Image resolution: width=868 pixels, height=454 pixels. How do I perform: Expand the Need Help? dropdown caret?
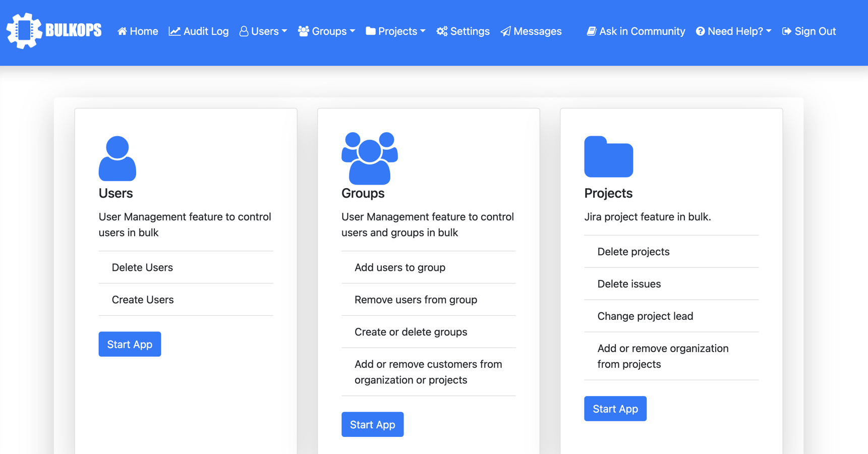click(x=769, y=31)
